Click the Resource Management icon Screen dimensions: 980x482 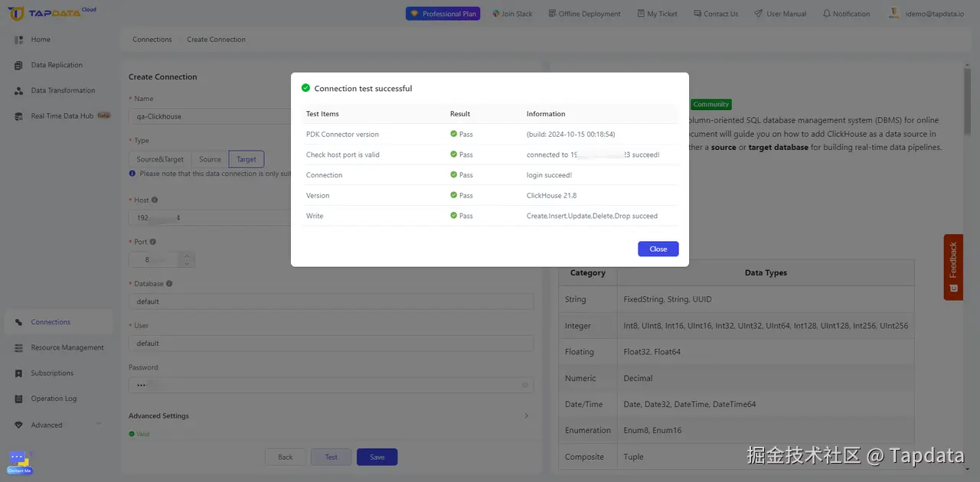point(18,348)
